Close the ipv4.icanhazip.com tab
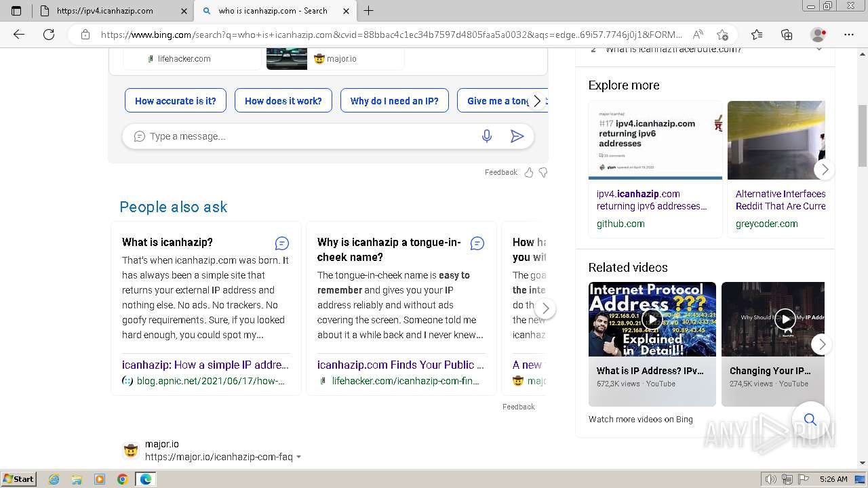 click(x=184, y=11)
